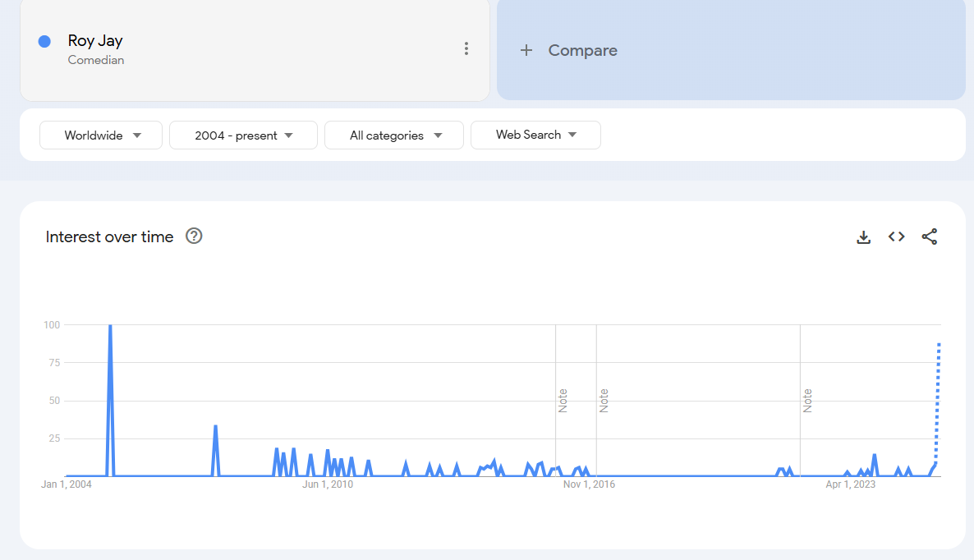Show help for Interest over time
The height and width of the screenshot is (560, 974).
(194, 236)
